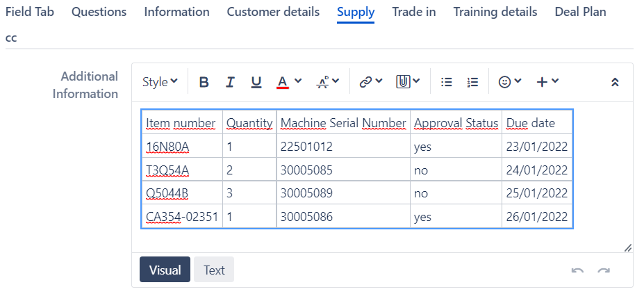Click empty editor area below the table
The width and height of the screenshot is (644, 294).
(x=382, y=240)
